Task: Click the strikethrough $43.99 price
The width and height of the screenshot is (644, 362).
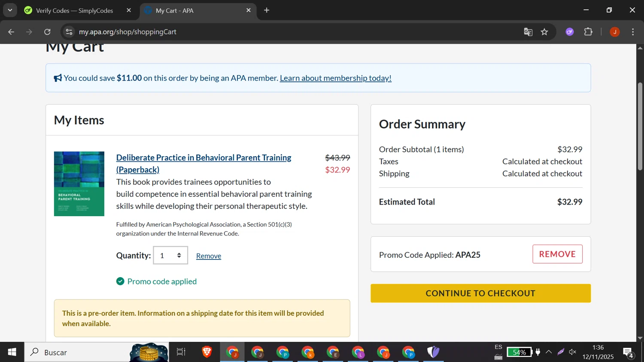Action: (337, 158)
